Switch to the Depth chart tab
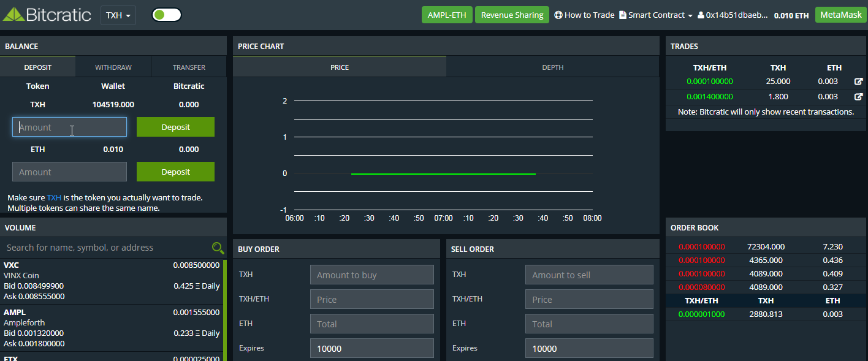 [553, 67]
